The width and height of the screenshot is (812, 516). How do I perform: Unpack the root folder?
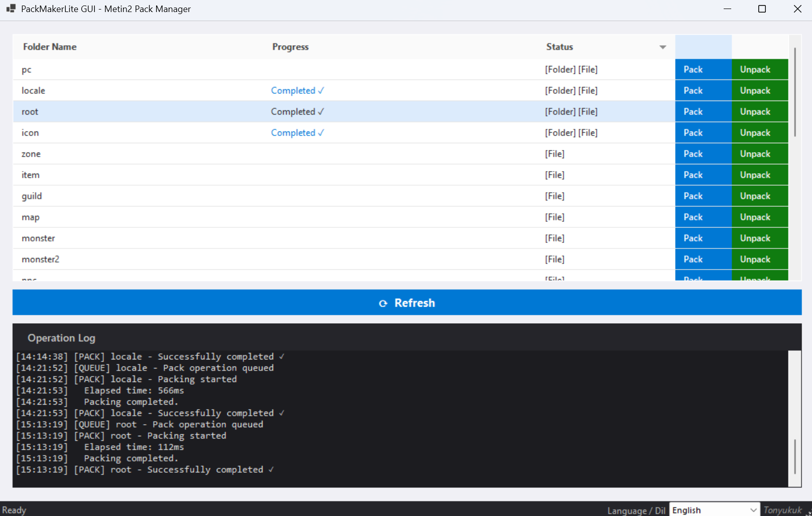pos(760,112)
